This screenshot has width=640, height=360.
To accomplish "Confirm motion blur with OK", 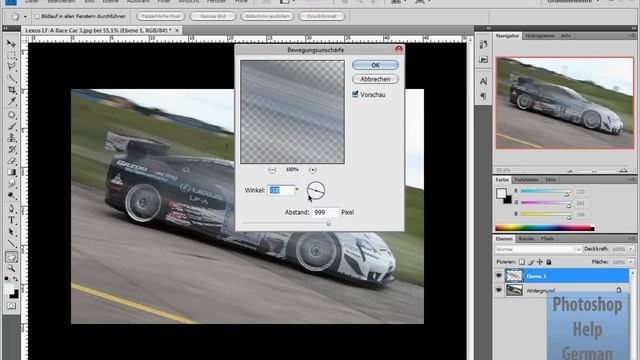I will 375,65.
